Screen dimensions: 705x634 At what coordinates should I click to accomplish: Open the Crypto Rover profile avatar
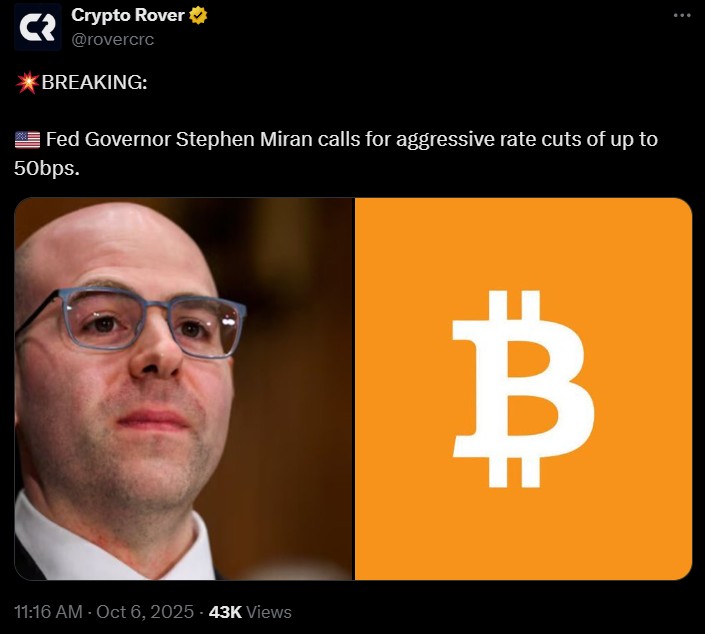pos(37,27)
